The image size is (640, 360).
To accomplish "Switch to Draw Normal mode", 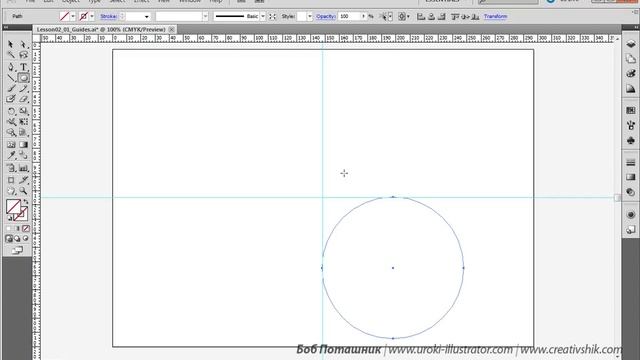I will point(9,238).
